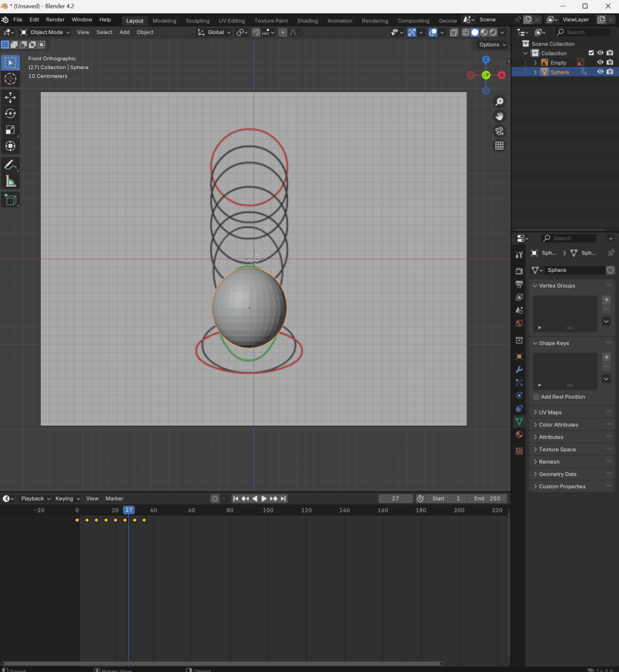Click the Zoom viewport magnifier icon

coord(499,102)
